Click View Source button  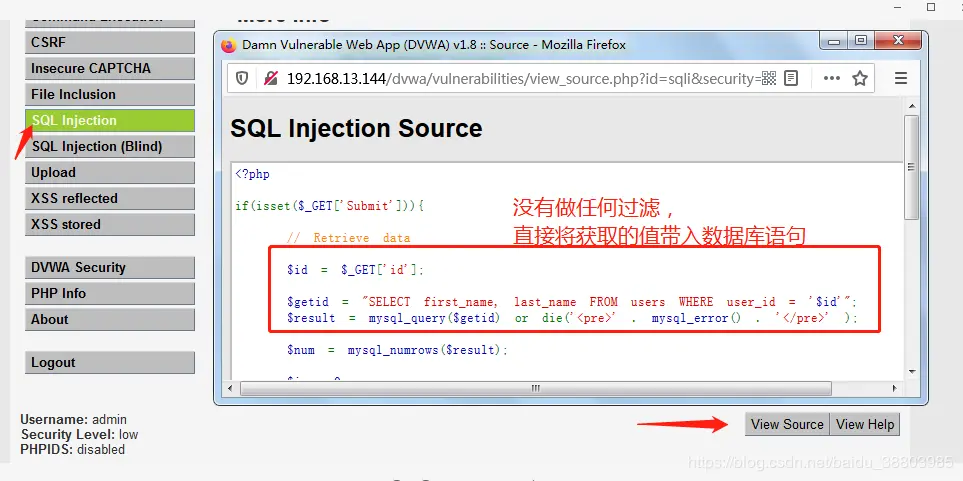(787, 424)
